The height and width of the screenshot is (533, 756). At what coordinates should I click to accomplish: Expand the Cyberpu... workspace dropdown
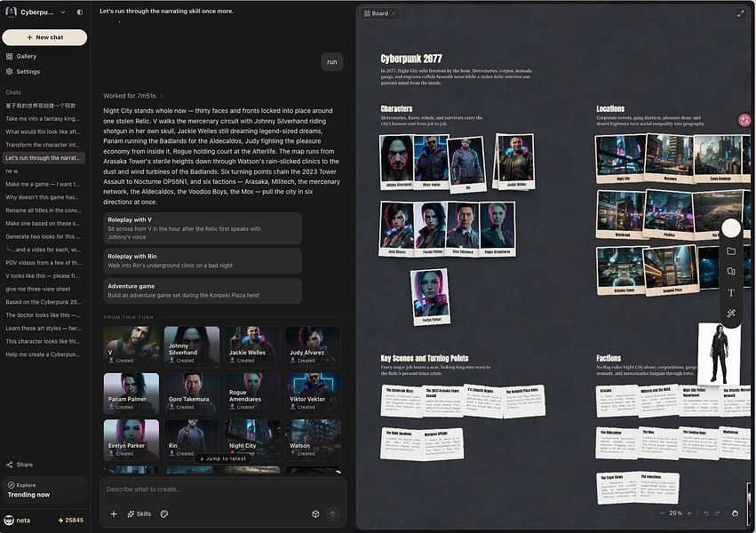(63, 12)
